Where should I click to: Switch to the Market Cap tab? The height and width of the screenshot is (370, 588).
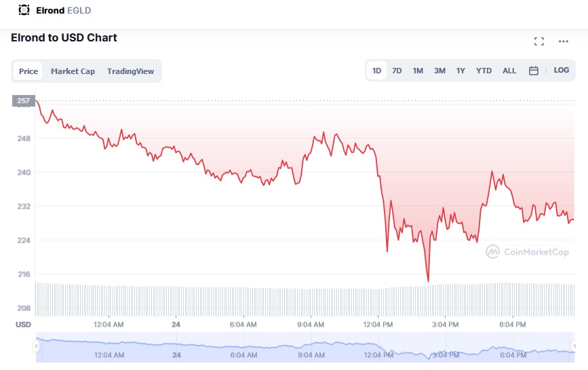pos(73,71)
